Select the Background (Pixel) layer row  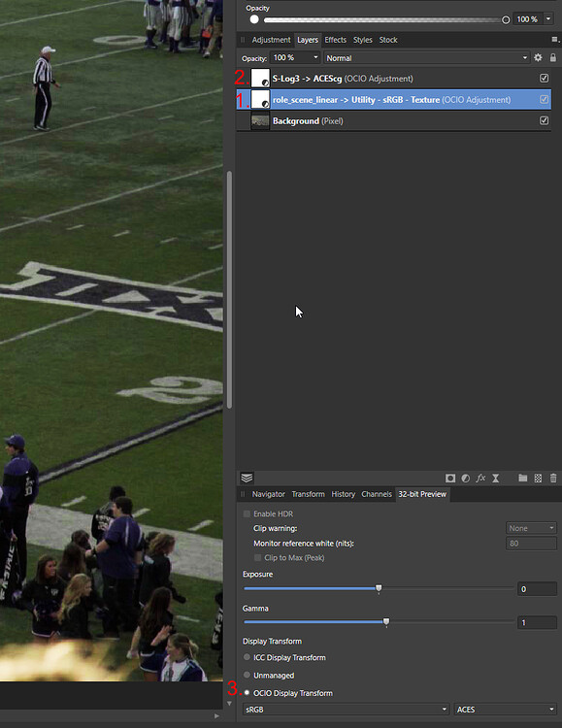394,120
